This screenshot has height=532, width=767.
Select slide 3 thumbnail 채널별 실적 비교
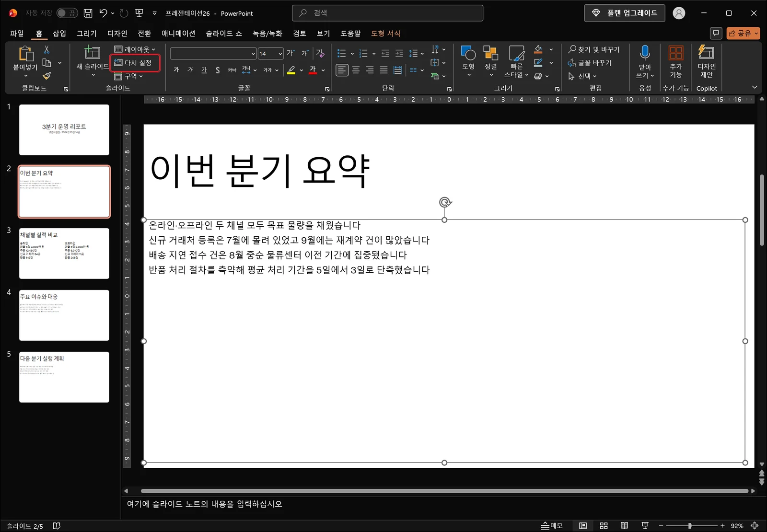point(64,254)
